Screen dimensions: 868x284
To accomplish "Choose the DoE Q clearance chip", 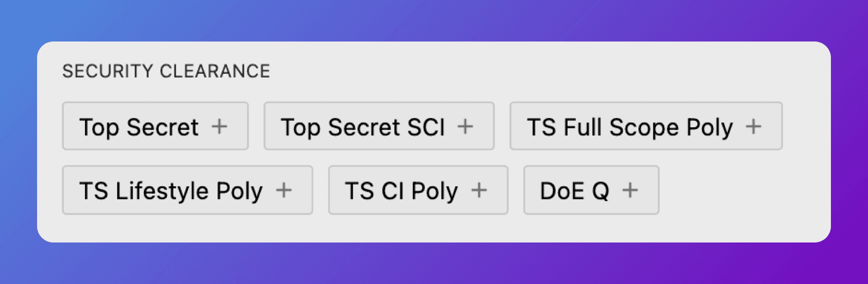I will [592, 190].
